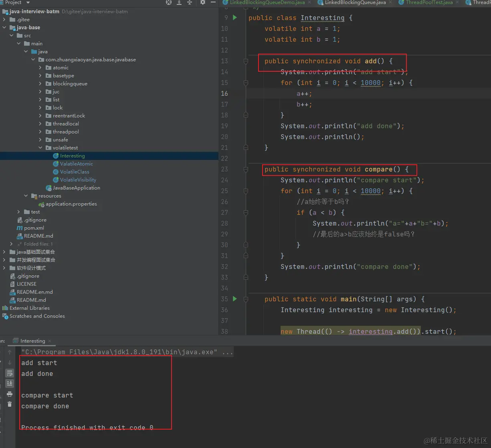Select the reentrantLock package
Viewport: 491px width, 448px height.
(x=69, y=116)
